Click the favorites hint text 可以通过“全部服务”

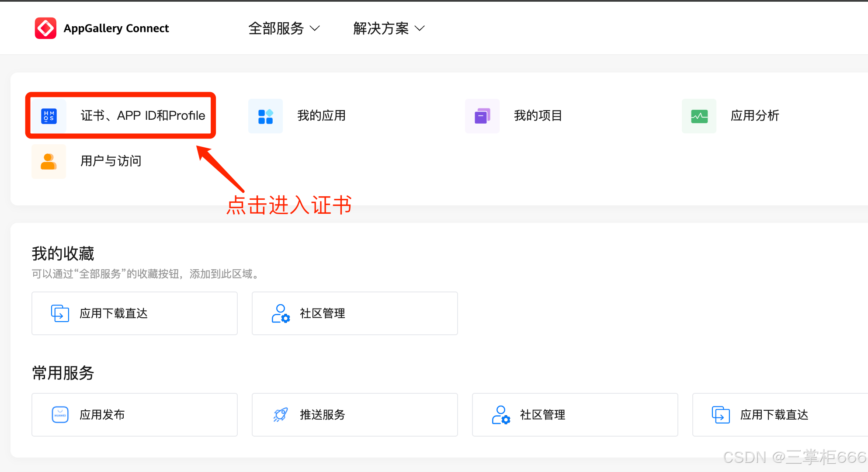coord(147,274)
